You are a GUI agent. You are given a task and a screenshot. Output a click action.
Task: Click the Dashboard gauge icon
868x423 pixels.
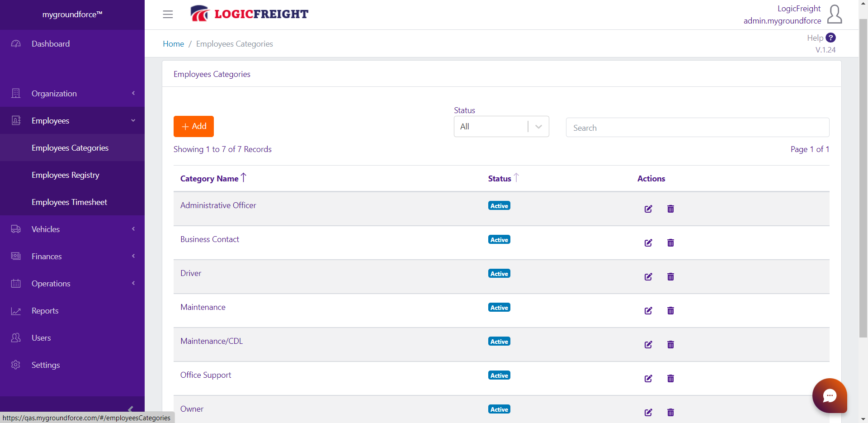[16, 43]
